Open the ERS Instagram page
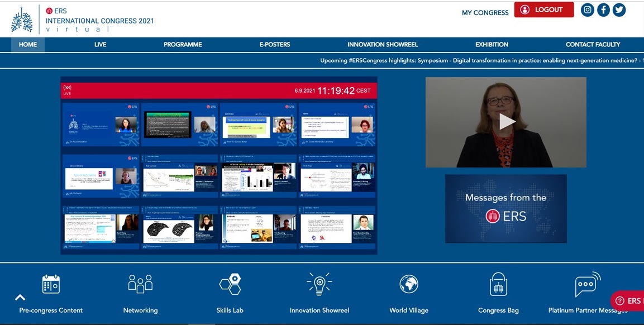Viewport: 644px width, 325px height. pos(588,10)
